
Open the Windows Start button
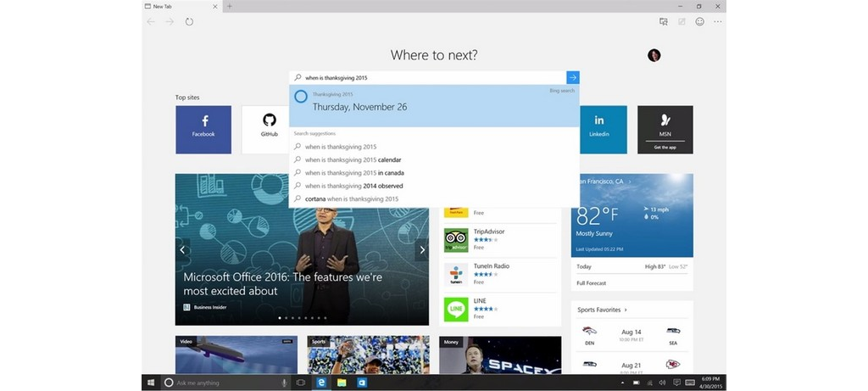point(151,383)
